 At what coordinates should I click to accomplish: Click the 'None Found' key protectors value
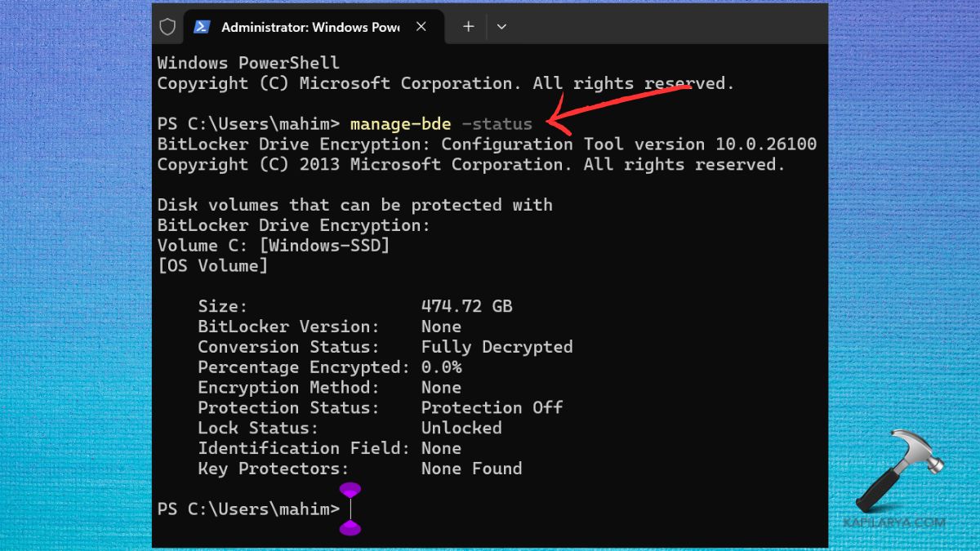pyautogui.click(x=471, y=469)
